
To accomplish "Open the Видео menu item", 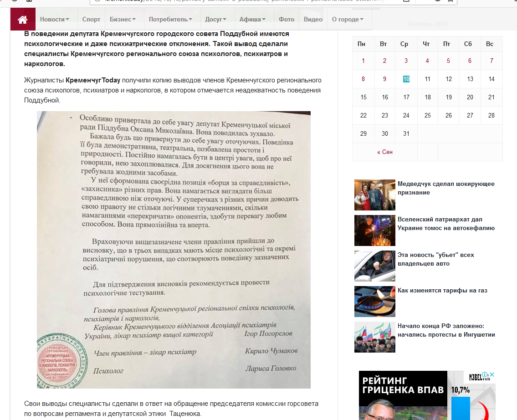I will coord(313,20).
